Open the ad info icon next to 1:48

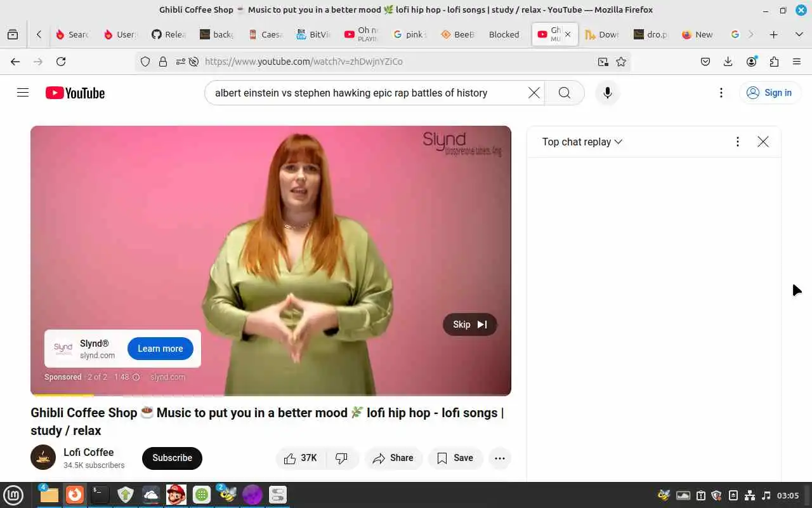point(136,377)
